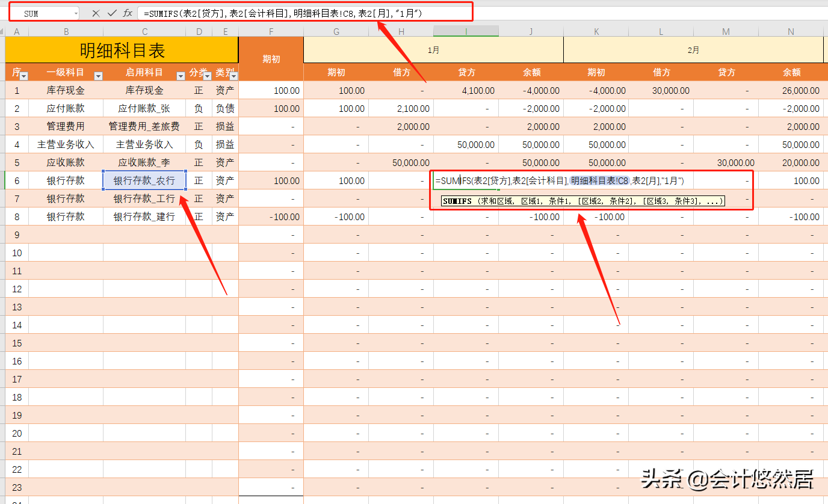Select column A header

click(x=17, y=31)
